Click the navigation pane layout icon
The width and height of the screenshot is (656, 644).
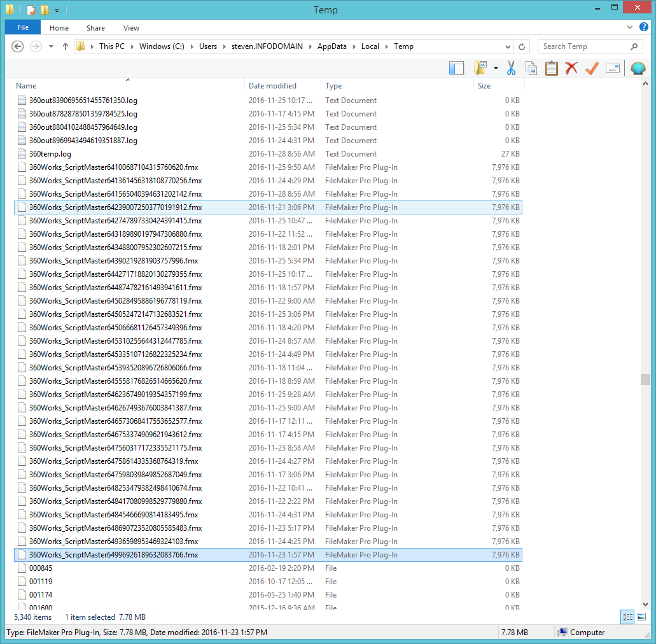point(456,68)
